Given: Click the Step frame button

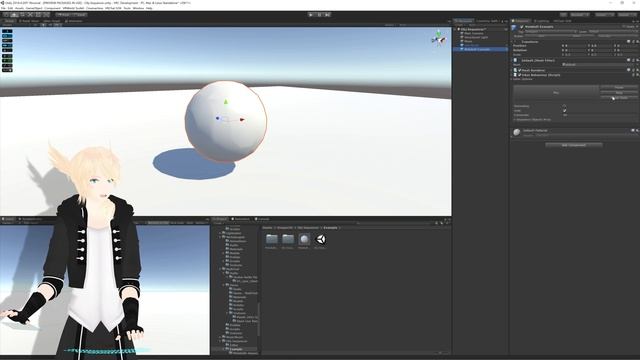Looking at the screenshot, I should 327,15.
